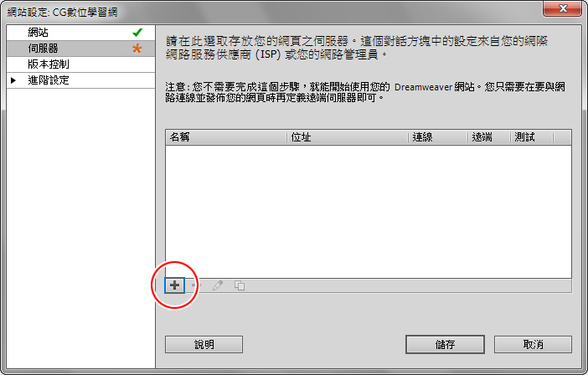588x375 pixels.
Task: Select the 進階設定 category label
Action: tap(49, 80)
